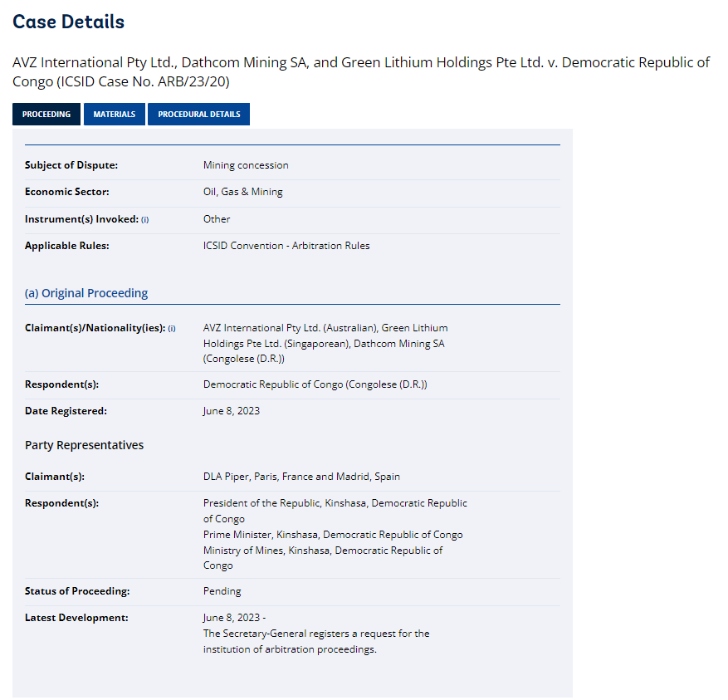Click Democratic Republic of Congo (Congolese (D.R.)) respondent text
Image resolution: width=728 pixels, height=700 pixels.
point(315,384)
